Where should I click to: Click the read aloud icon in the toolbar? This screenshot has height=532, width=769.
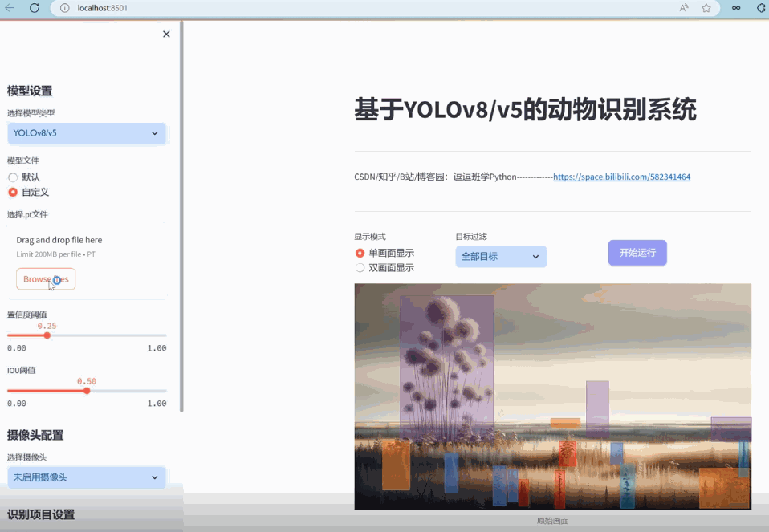[x=682, y=9]
